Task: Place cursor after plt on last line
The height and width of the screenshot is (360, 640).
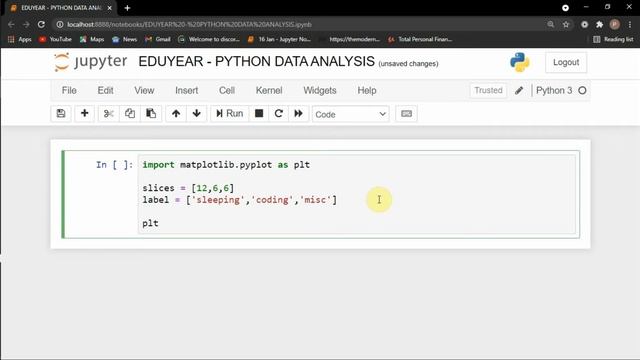Action: coord(159,223)
